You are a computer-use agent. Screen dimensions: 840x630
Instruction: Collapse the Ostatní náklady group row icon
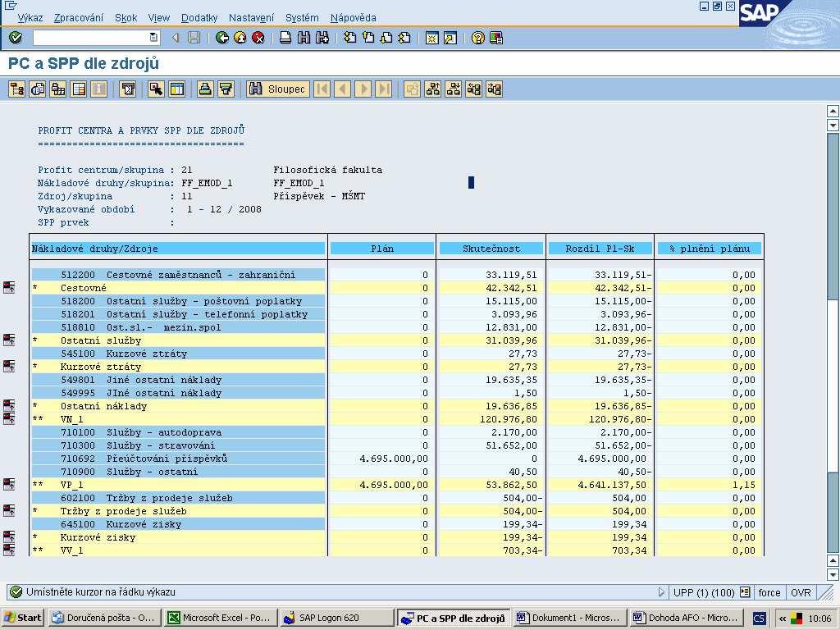coord(9,405)
